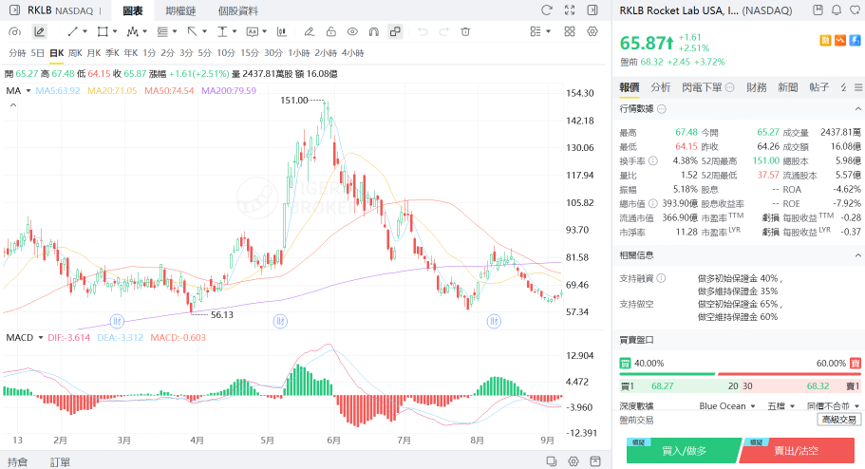Open the Blue Ocean dropdown
Viewport: 865px width, 469px height.
[x=727, y=406]
